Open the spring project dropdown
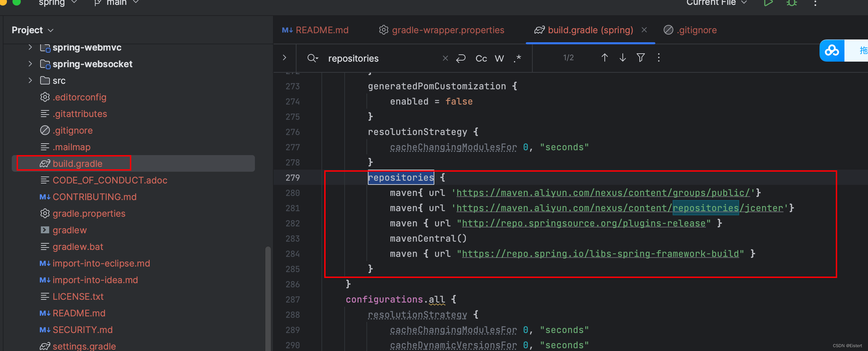This screenshot has width=868, height=351. (57, 3)
